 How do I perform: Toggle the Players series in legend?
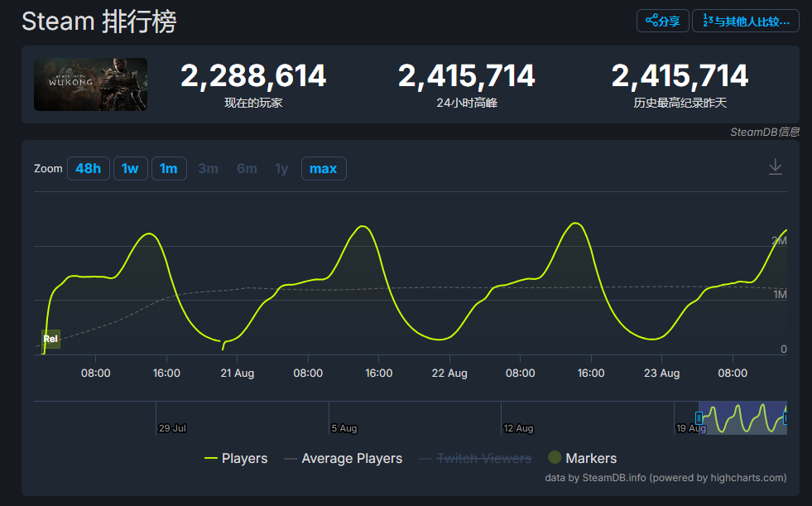pos(236,458)
